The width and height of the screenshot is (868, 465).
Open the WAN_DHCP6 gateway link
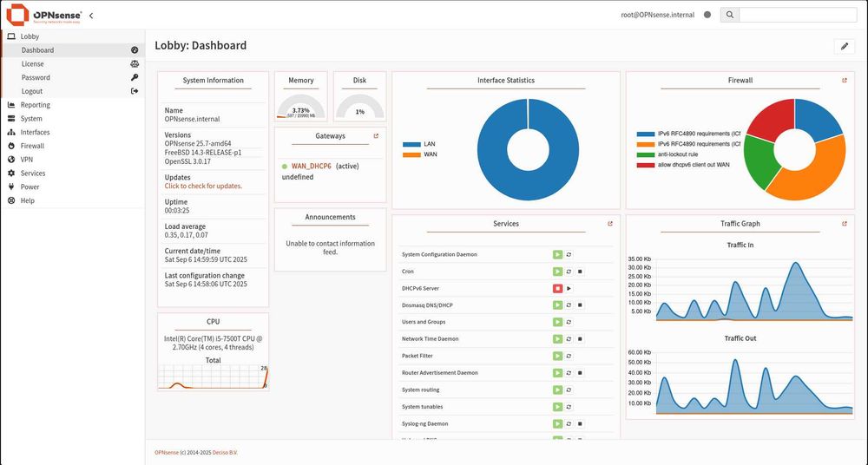pyautogui.click(x=311, y=166)
